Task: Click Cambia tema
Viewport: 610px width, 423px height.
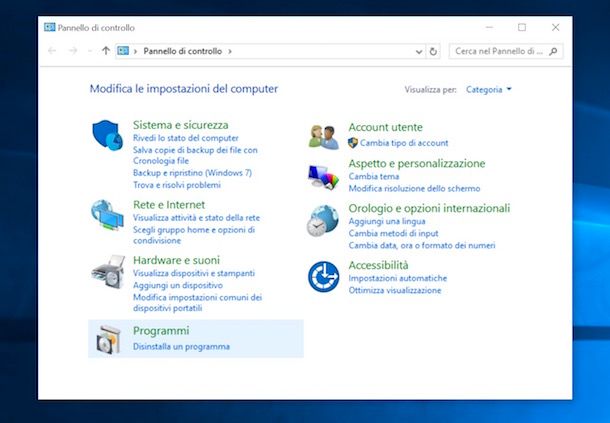Action: coord(373,176)
